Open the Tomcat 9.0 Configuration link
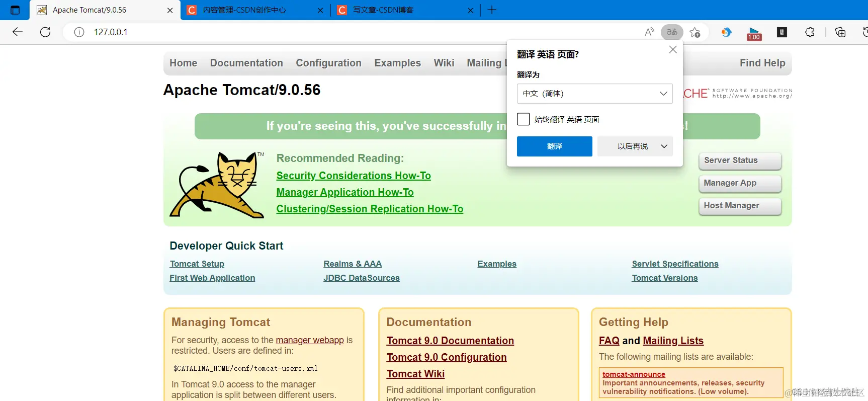 click(447, 357)
